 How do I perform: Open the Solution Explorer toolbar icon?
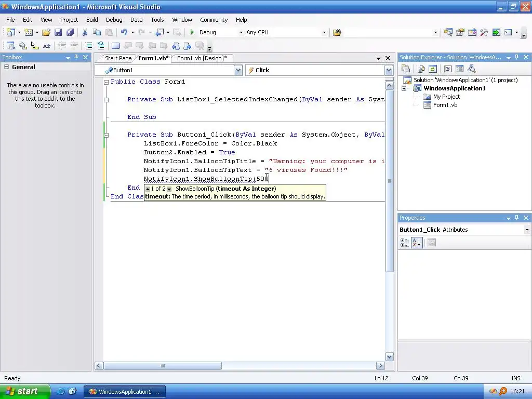[x=448, y=32]
